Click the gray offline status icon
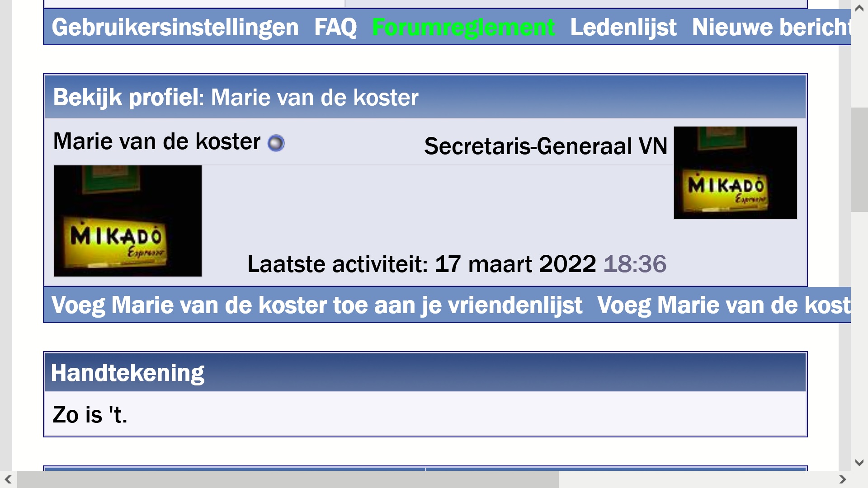Image resolution: width=868 pixels, height=488 pixels. tap(276, 143)
